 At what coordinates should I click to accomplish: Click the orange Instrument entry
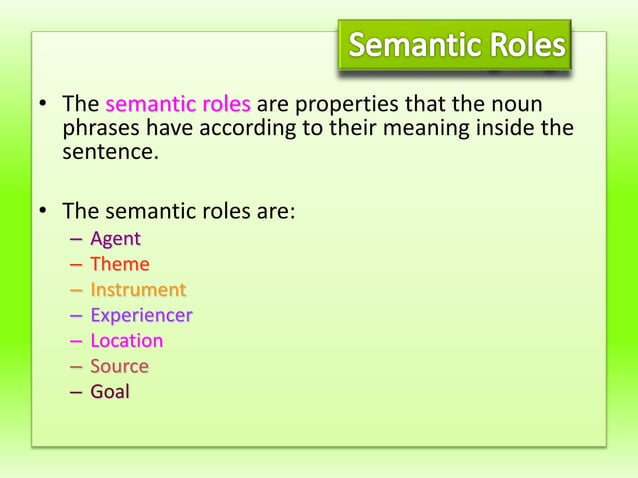[x=138, y=290]
